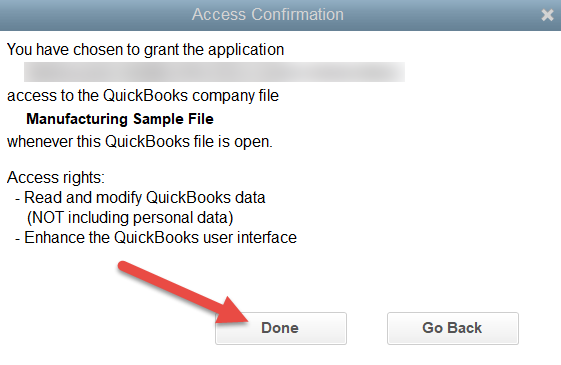The image size is (561, 365).
Task: Click the word 'QuickBooks' in company file line
Action: click(x=145, y=96)
